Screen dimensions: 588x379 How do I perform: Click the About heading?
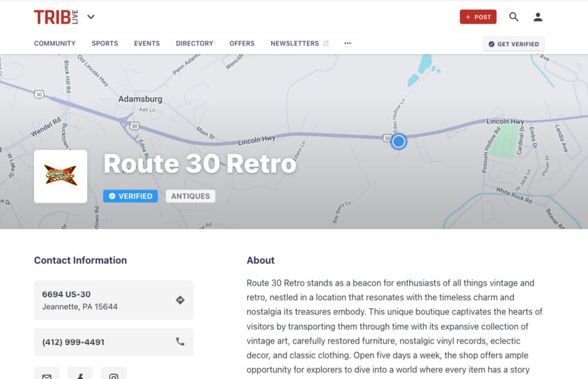[x=260, y=260]
